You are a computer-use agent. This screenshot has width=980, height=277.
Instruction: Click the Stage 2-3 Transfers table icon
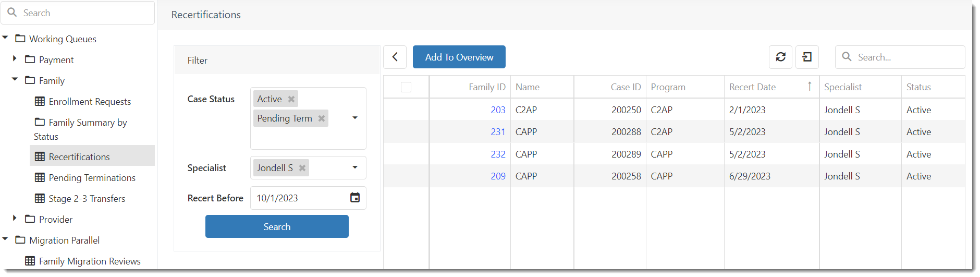pos(40,198)
